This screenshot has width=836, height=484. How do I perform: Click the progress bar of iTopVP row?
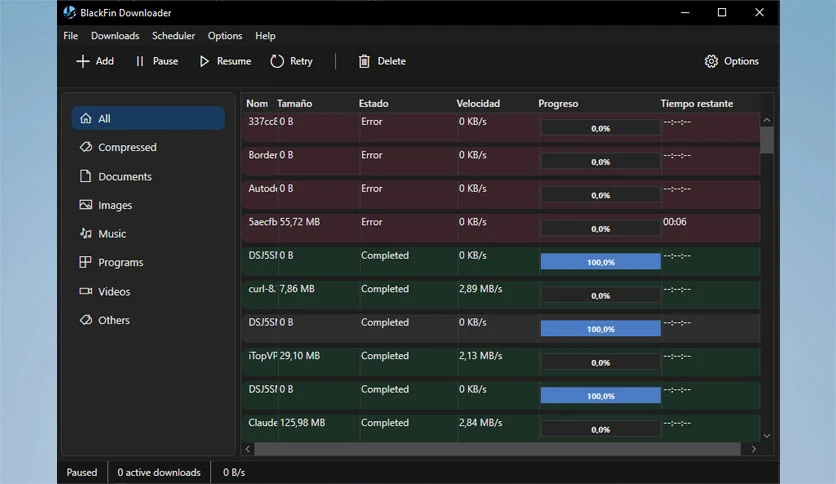(600, 362)
